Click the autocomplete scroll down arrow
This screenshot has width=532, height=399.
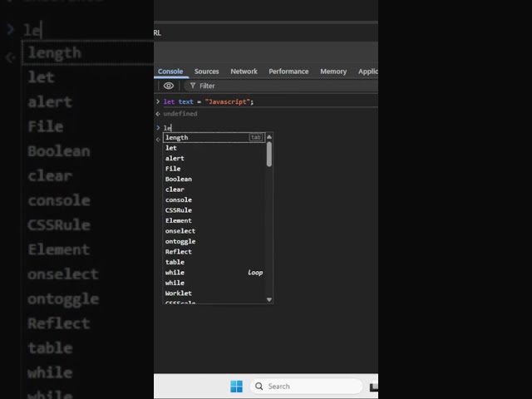click(x=269, y=299)
